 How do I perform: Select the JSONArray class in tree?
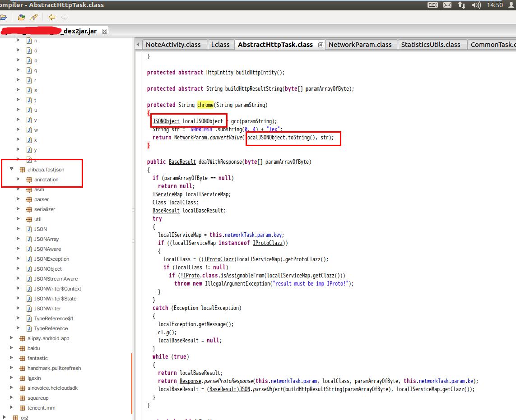pyautogui.click(x=46, y=239)
